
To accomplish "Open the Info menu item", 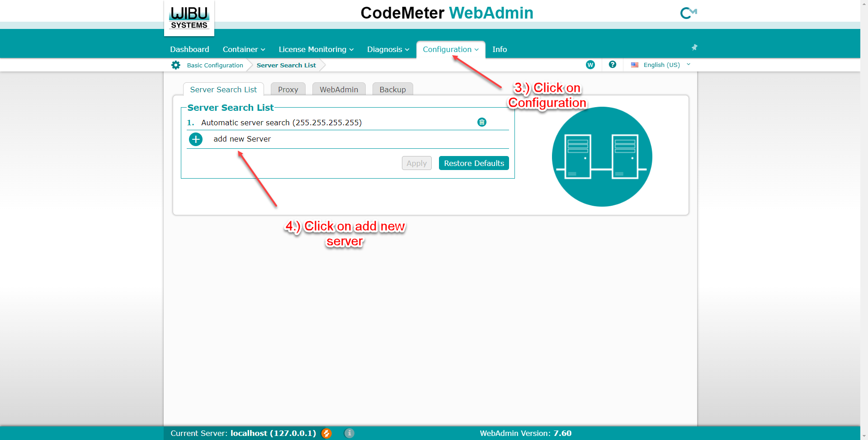I will tap(500, 49).
